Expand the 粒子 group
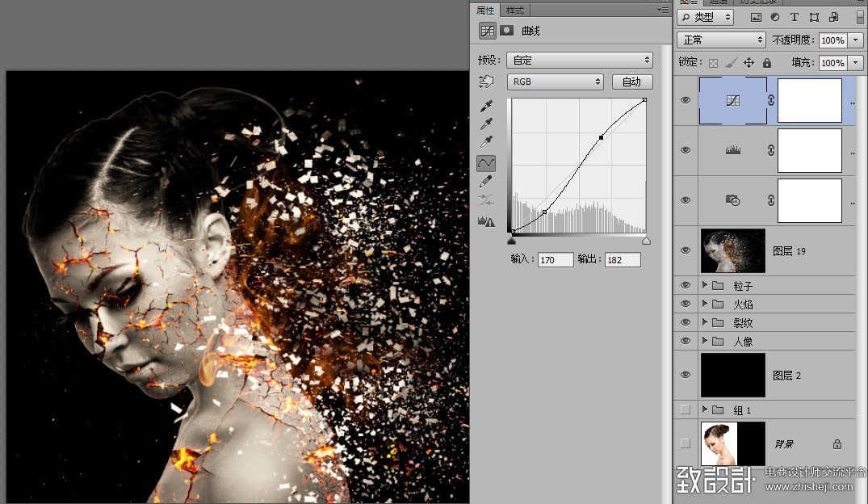The image size is (868, 504). pos(705,285)
